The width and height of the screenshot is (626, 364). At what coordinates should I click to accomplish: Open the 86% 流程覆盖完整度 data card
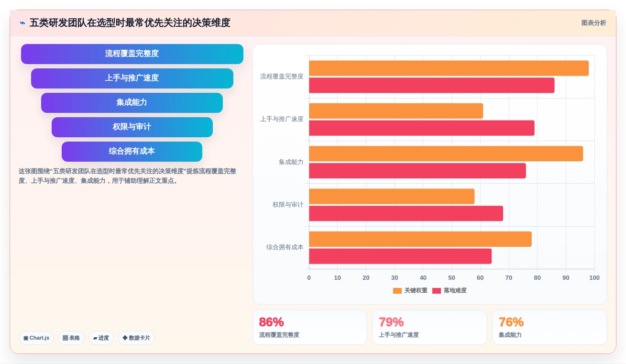pos(310,327)
